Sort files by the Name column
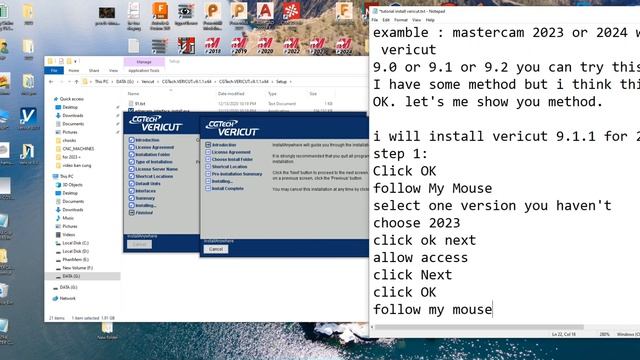This screenshot has height=360, width=640. 133,94
